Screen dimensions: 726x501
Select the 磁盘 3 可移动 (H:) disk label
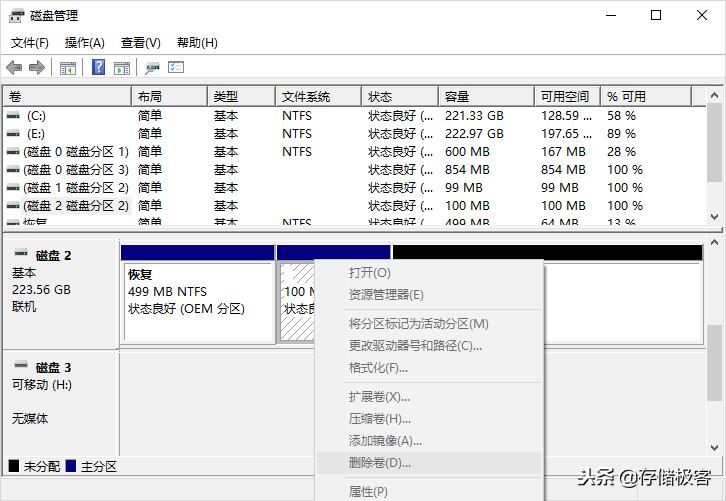tap(60, 403)
